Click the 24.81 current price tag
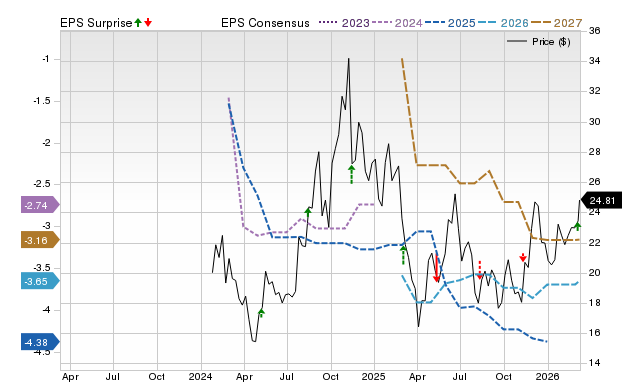The height and width of the screenshot is (382, 640). coord(601,200)
